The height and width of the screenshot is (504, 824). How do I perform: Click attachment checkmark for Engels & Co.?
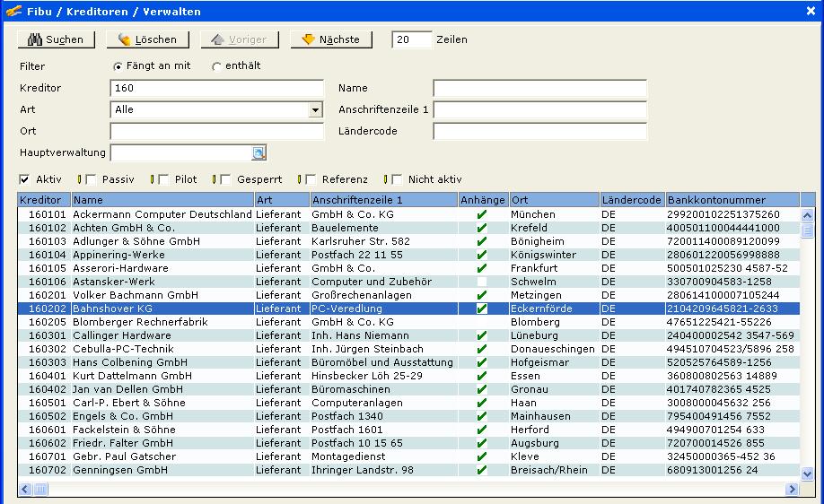482,416
